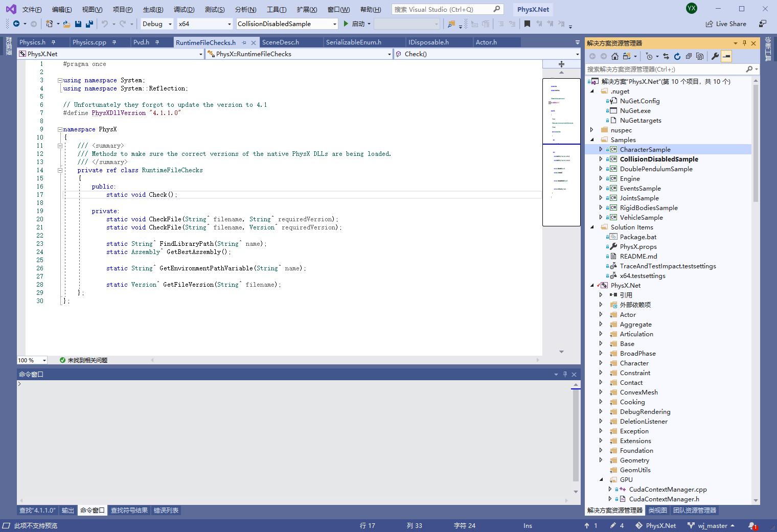Open the code zoom level selector showing 100%
The height and width of the screenshot is (532, 777).
coord(32,360)
